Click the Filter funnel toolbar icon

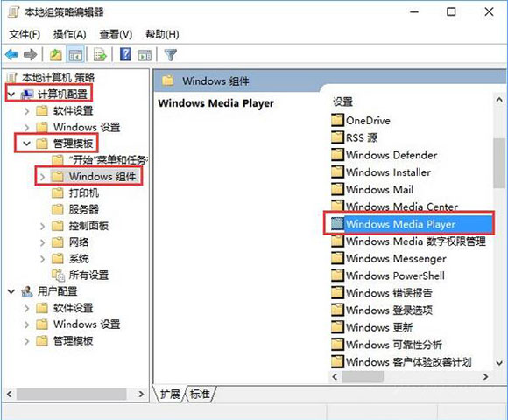point(171,55)
